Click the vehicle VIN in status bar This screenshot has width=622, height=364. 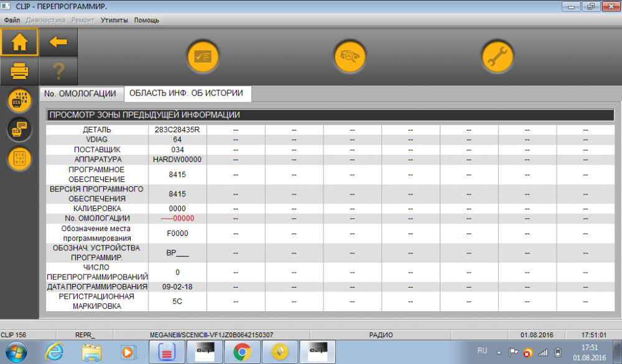point(211,335)
